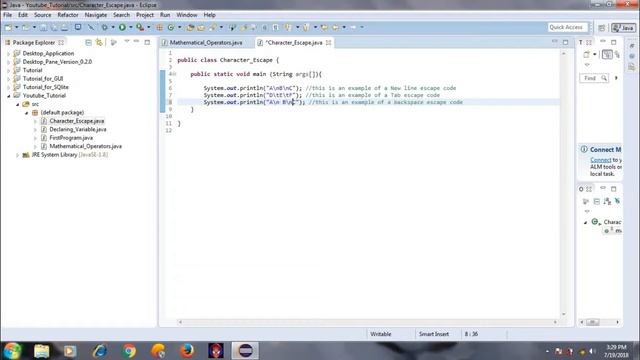Open the Package Explorer view menu
This screenshot has width=640, height=360.
(x=127, y=42)
